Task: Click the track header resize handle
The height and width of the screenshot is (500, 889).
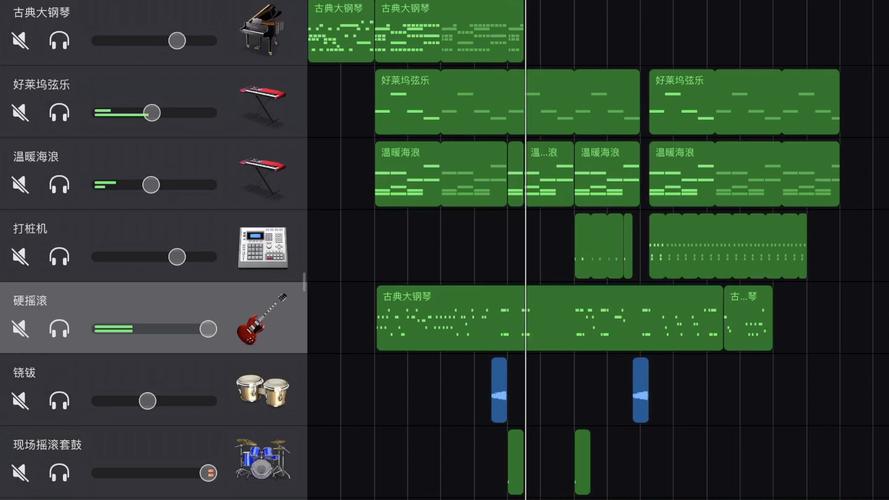Action: pos(305,283)
